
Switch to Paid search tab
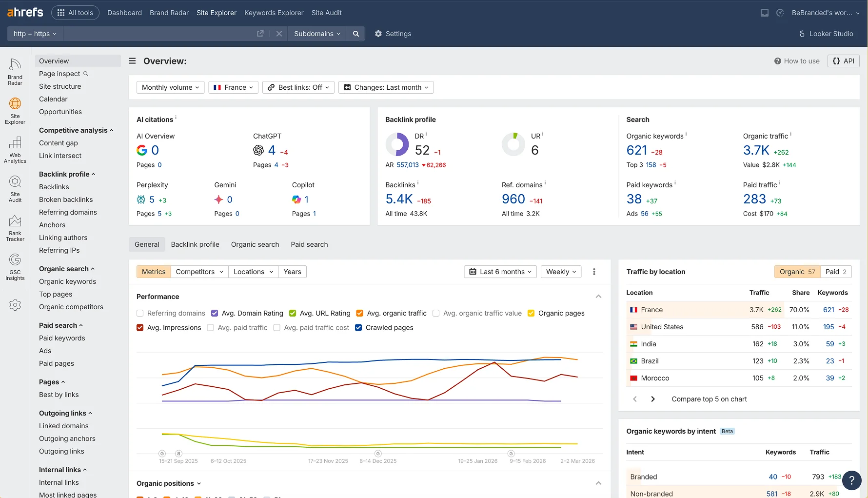pos(309,244)
